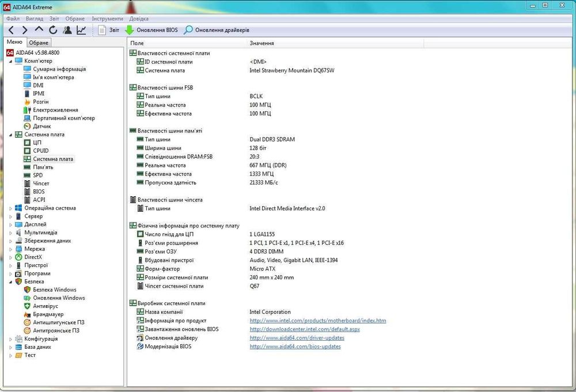
Task: Select the Антивірус item
Action: [x=41, y=306]
